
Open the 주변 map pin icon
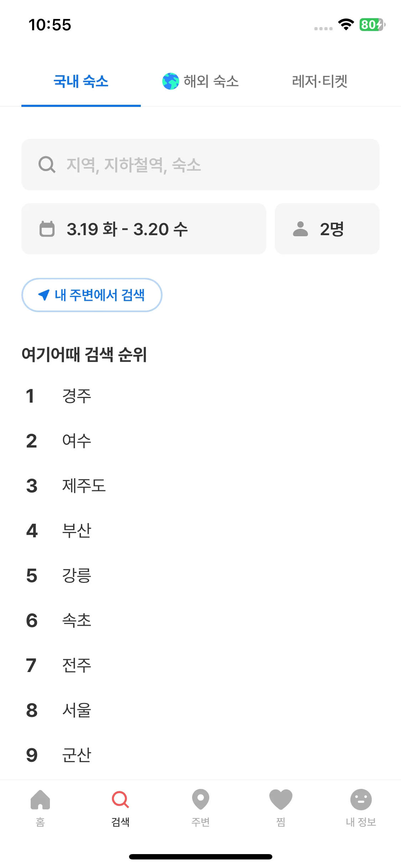click(x=201, y=800)
